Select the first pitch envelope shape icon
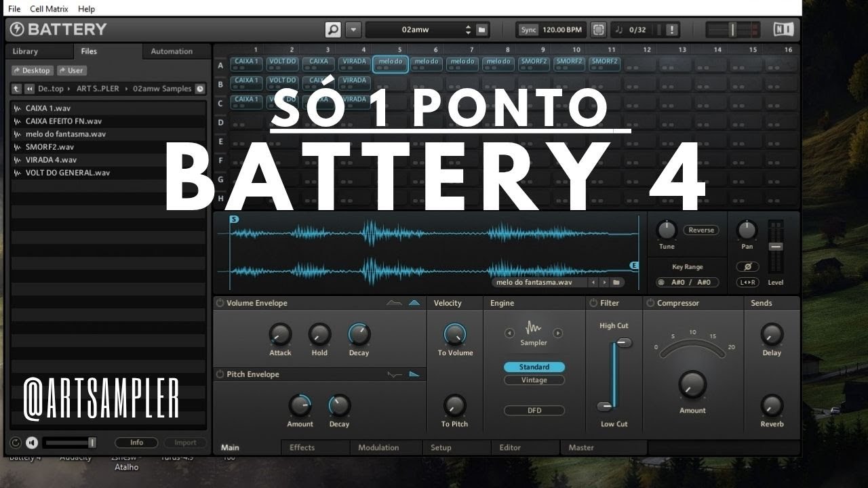 (394, 374)
